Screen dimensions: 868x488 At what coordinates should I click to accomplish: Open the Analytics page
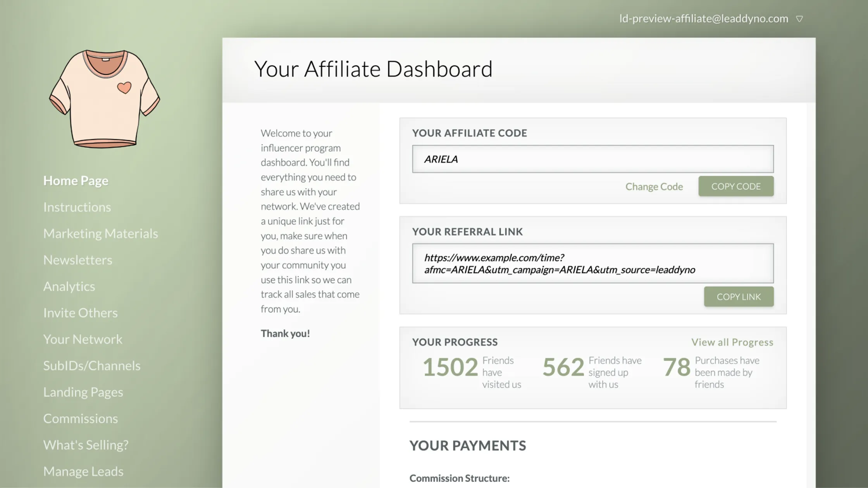(69, 287)
